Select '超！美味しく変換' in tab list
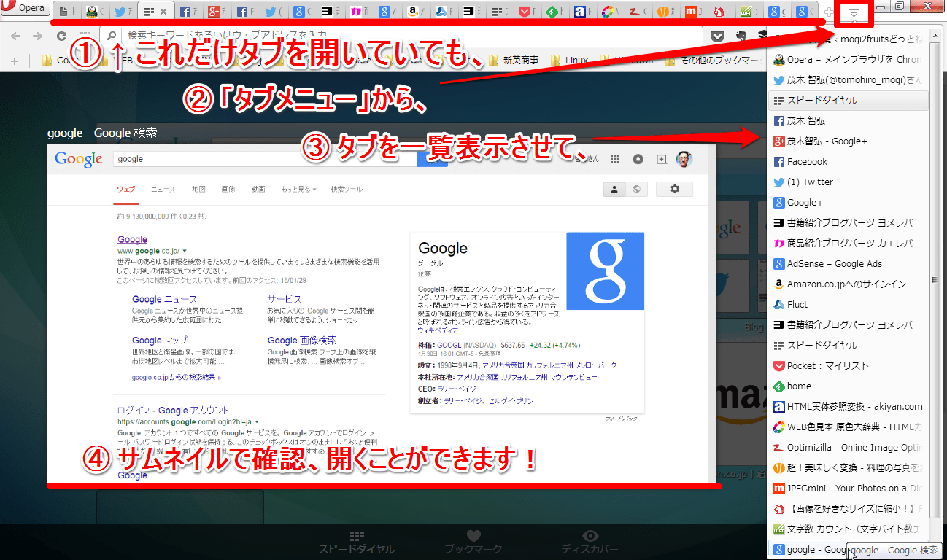Viewport: 947px width, 560px height. coord(849,468)
